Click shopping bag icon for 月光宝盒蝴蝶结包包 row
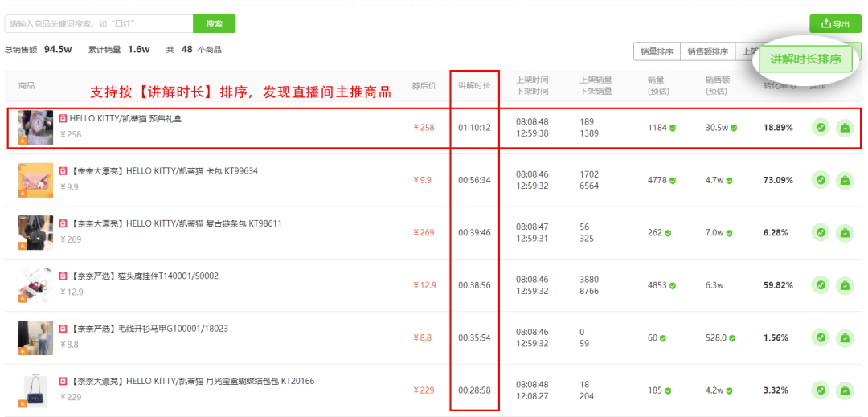868x417 pixels. coord(845,390)
